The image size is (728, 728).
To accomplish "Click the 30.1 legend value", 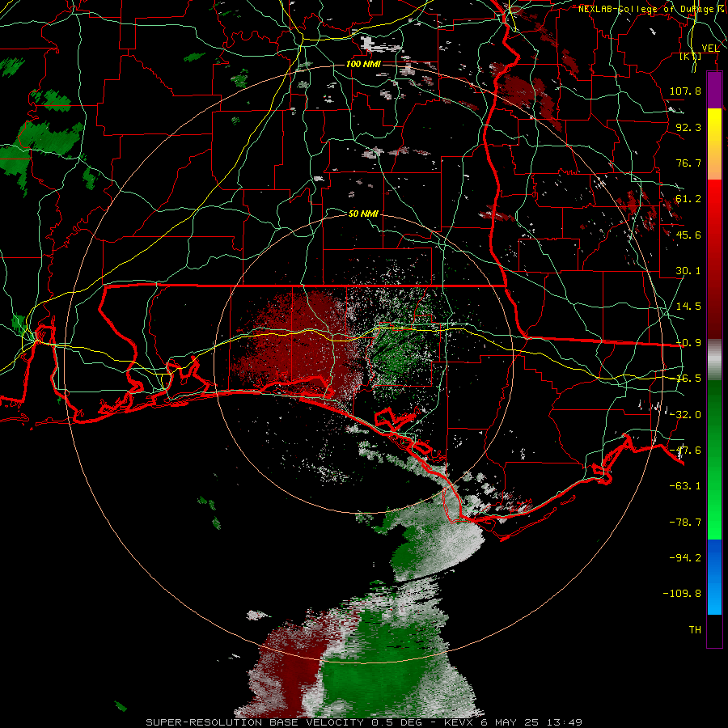I will click(688, 270).
